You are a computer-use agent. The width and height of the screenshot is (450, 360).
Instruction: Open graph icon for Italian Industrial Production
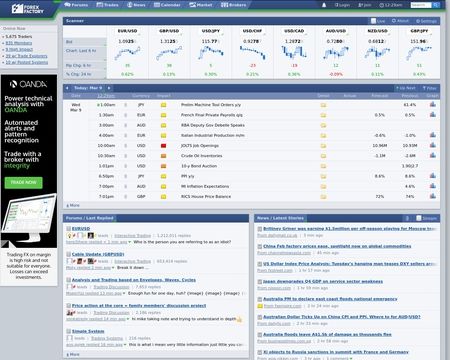tap(433, 135)
